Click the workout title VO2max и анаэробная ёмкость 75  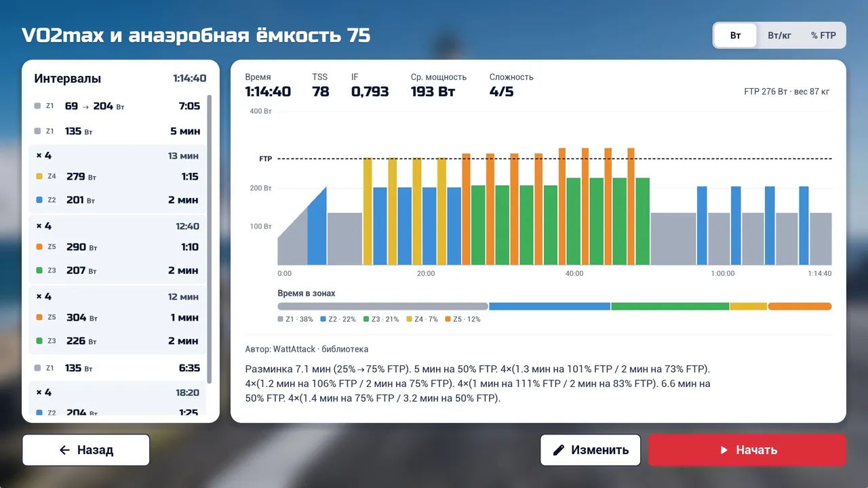[x=196, y=35]
